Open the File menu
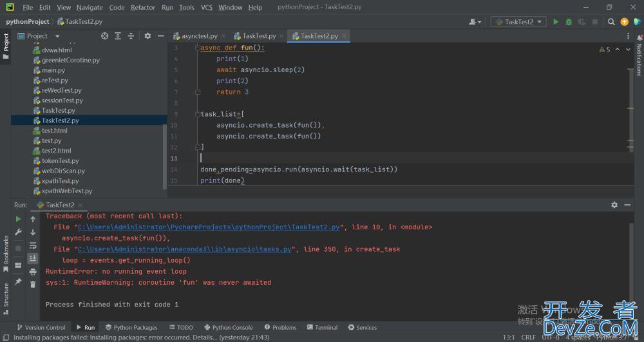This screenshot has width=644, height=342. point(28,7)
